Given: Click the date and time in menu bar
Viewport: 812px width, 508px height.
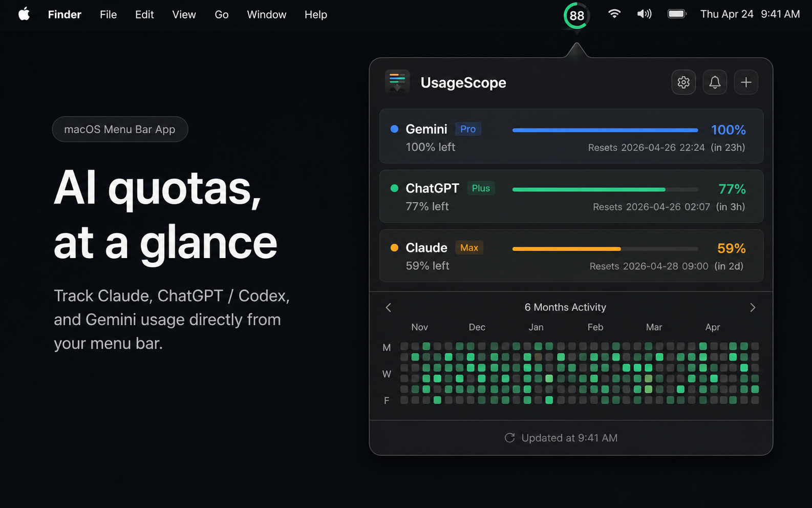Looking at the screenshot, I should point(750,14).
